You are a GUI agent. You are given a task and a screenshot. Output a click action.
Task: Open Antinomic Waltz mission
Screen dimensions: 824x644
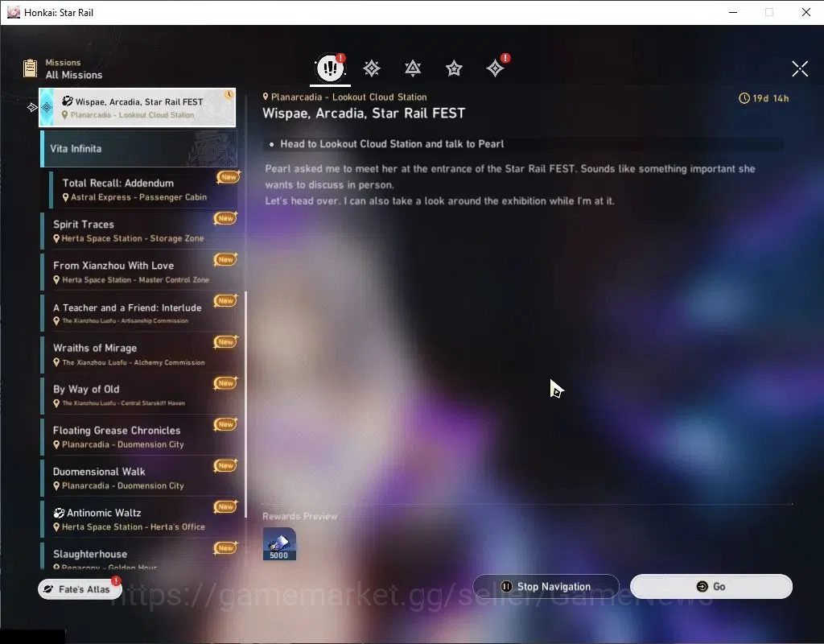[x=138, y=519]
